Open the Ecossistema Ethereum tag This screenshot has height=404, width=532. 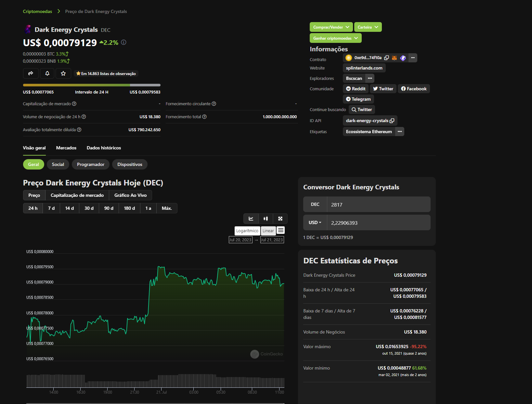369,132
